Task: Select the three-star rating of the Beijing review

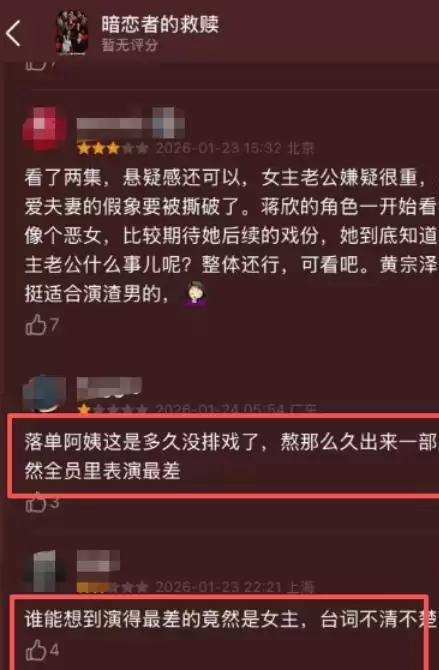Action: click(x=113, y=149)
